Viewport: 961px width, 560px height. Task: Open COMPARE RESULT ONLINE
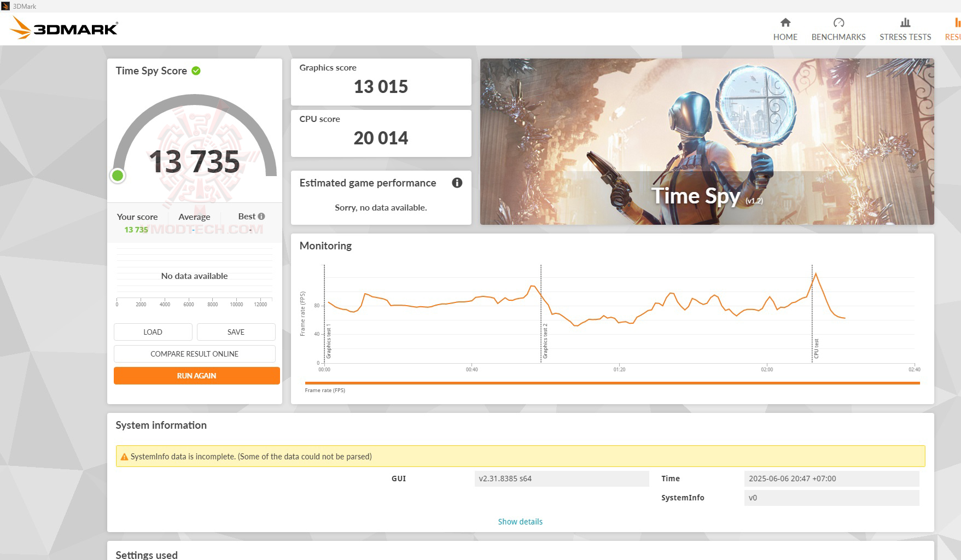[x=194, y=354]
